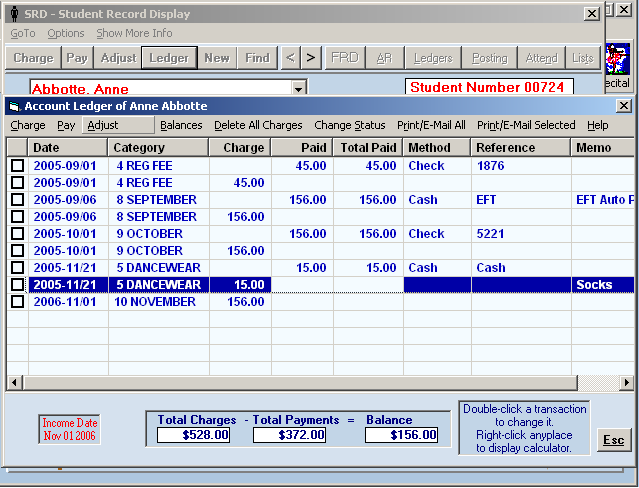Go to previous student with < button
Viewport: 639px width, 488px height.
coord(290,58)
